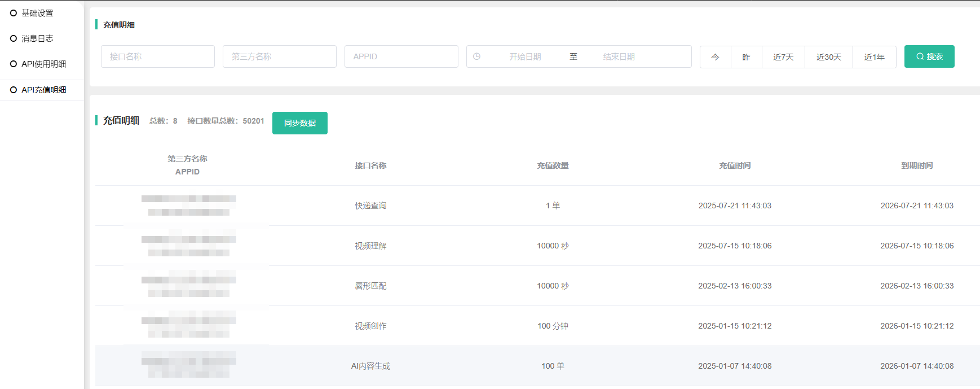Click the circle icon beside 消息日志

14,38
